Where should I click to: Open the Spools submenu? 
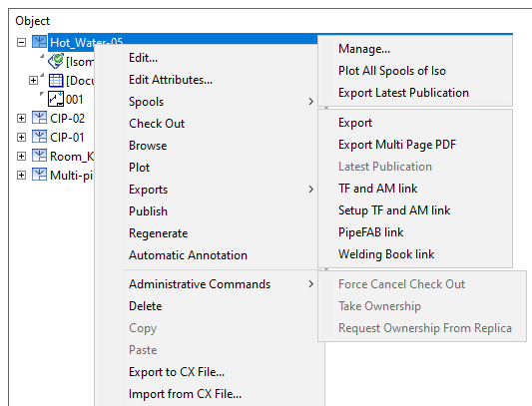221,102
